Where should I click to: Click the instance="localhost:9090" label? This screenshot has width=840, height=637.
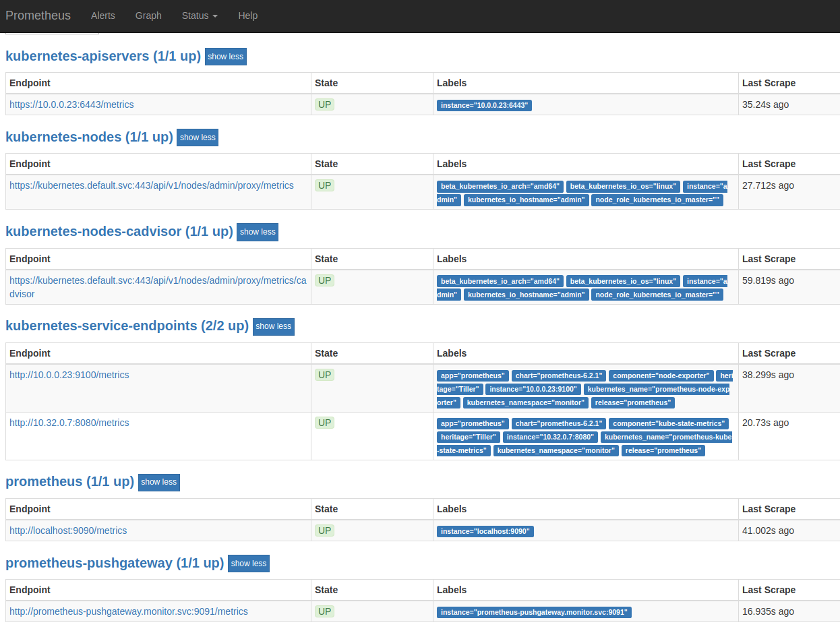485,531
